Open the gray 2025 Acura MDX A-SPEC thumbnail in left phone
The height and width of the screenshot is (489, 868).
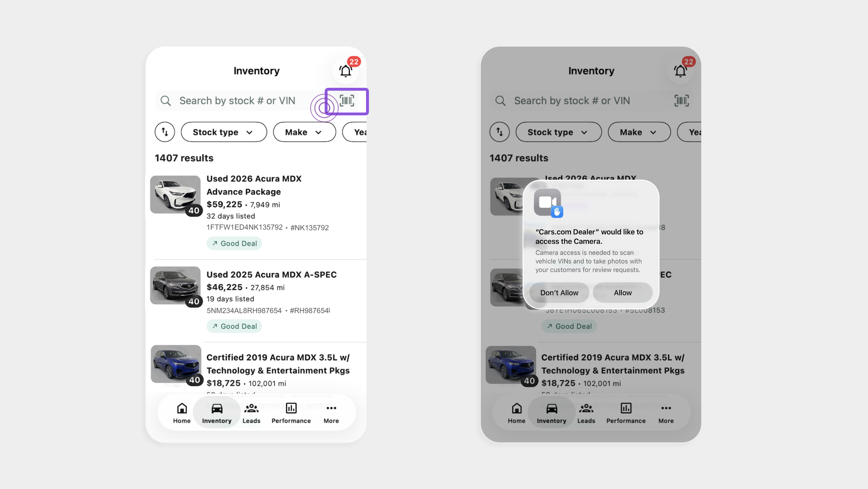tap(175, 285)
